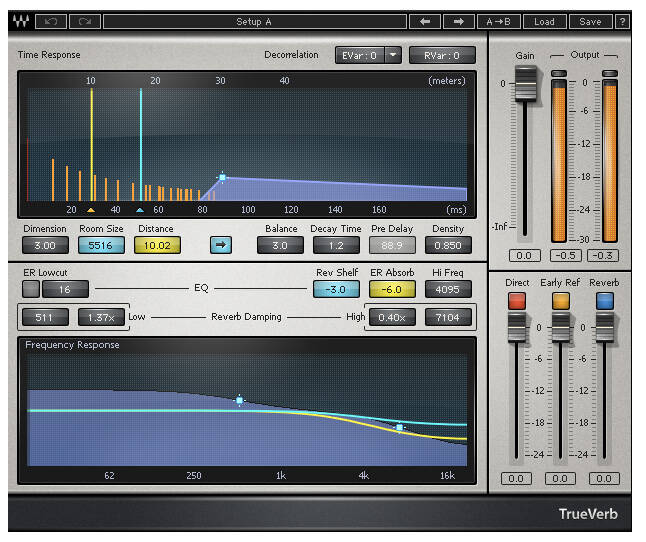Screen dimensions: 646x542
Task: Click the Dimension value 3.00
Action: [x=45, y=245]
